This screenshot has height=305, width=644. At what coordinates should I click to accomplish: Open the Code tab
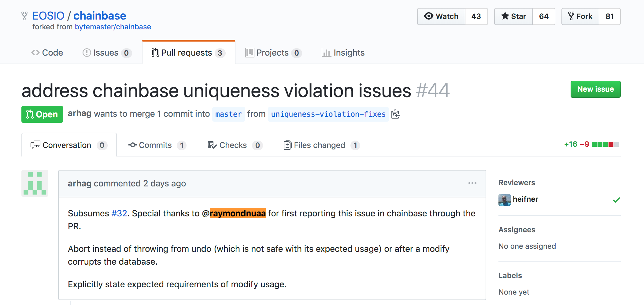click(47, 53)
